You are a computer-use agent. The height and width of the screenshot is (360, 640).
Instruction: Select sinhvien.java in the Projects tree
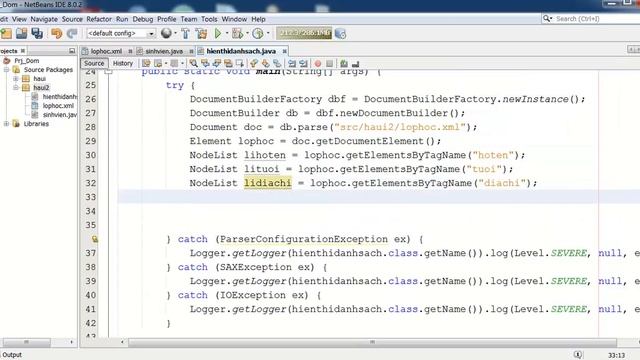[60, 115]
